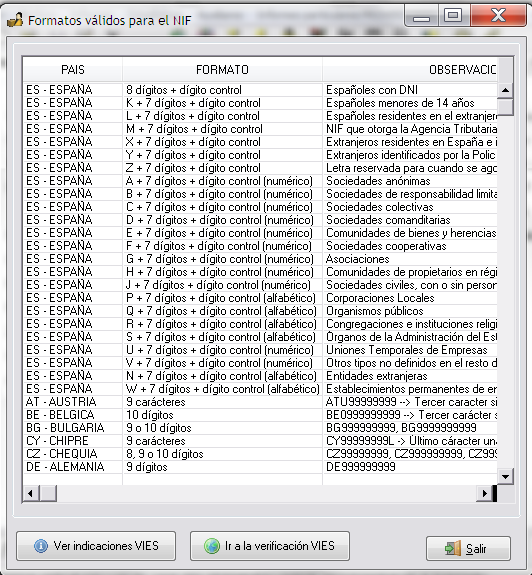
Task: Click 'Españoles menores de 14 años' cell
Action: [410, 103]
